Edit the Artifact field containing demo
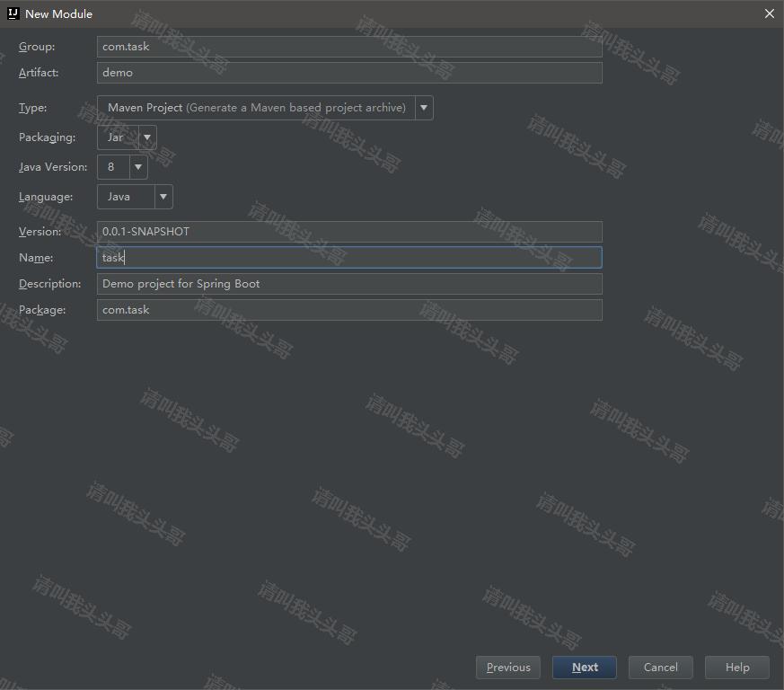Viewport: 784px width, 690px height. pos(349,73)
